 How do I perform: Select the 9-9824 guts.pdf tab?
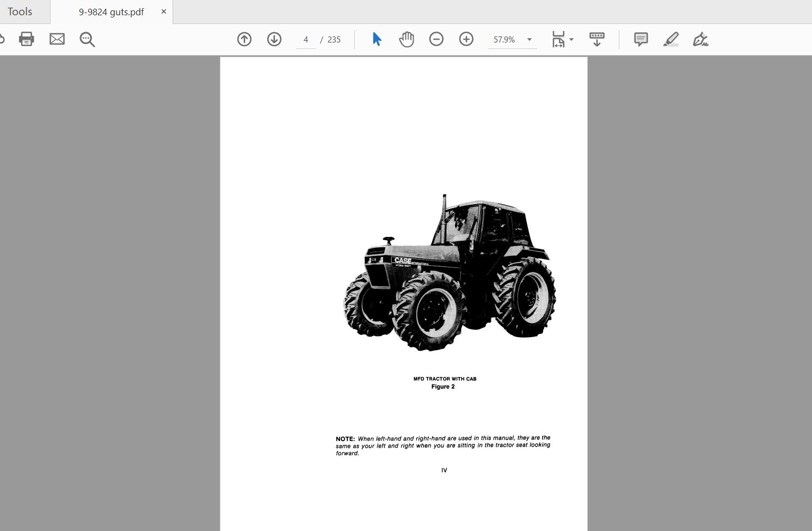[111, 12]
